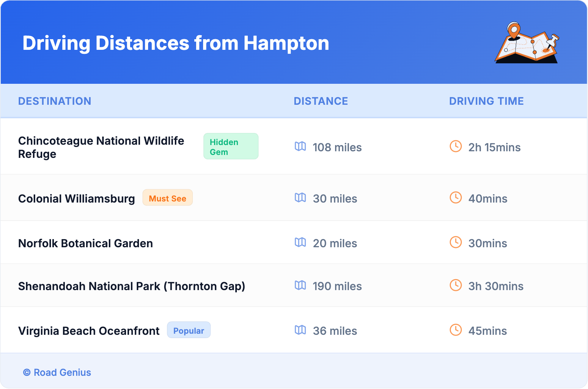Click the map icon beside 36 miles
The image size is (588, 389).
[x=300, y=330]
